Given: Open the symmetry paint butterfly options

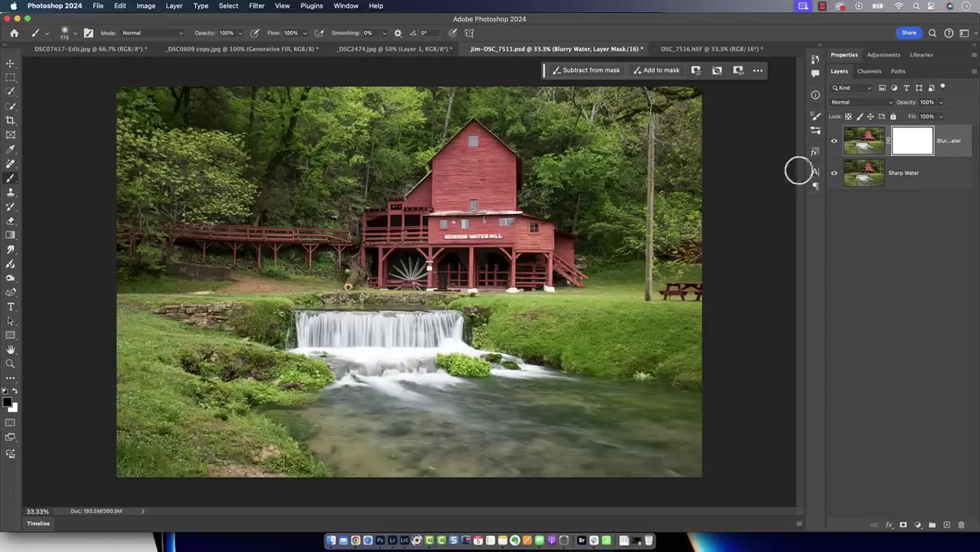Looking at the screenshot, I should pos(470,33).
